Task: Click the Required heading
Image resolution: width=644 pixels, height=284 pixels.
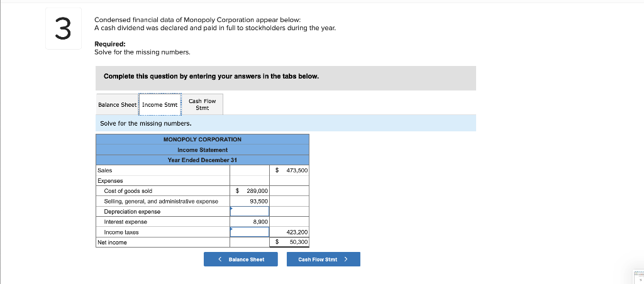Action: [x=110, y=44]
